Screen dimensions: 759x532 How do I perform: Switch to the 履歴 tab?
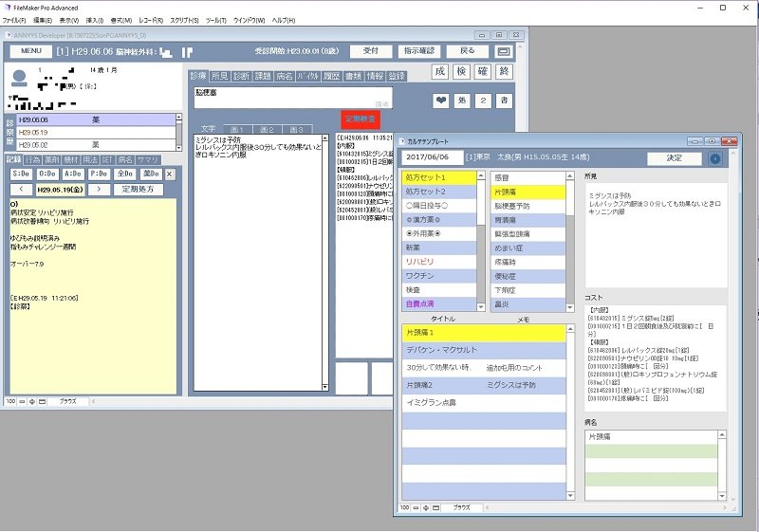[x=331, y=76]
